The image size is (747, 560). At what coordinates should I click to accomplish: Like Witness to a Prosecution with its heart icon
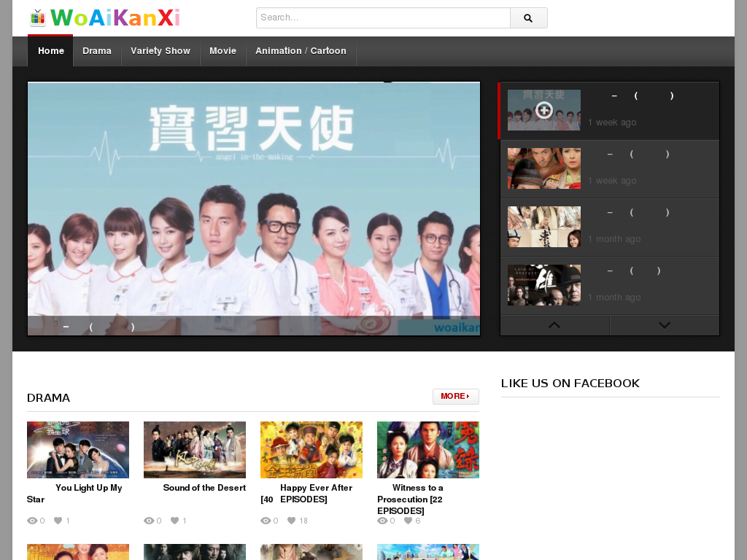[408, 521]
